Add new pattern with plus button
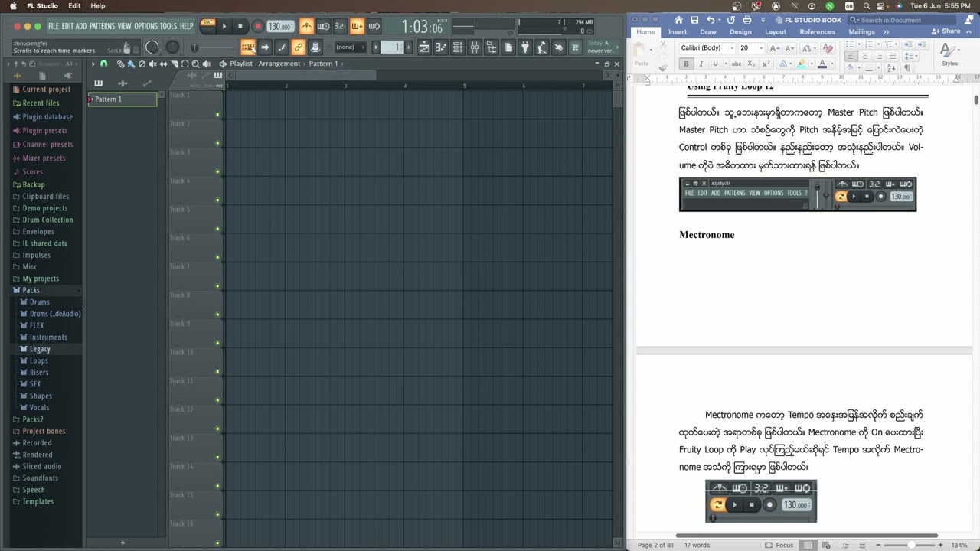Image resolution: width=980 pixels, height=551 pixels. tap(408, 47)
